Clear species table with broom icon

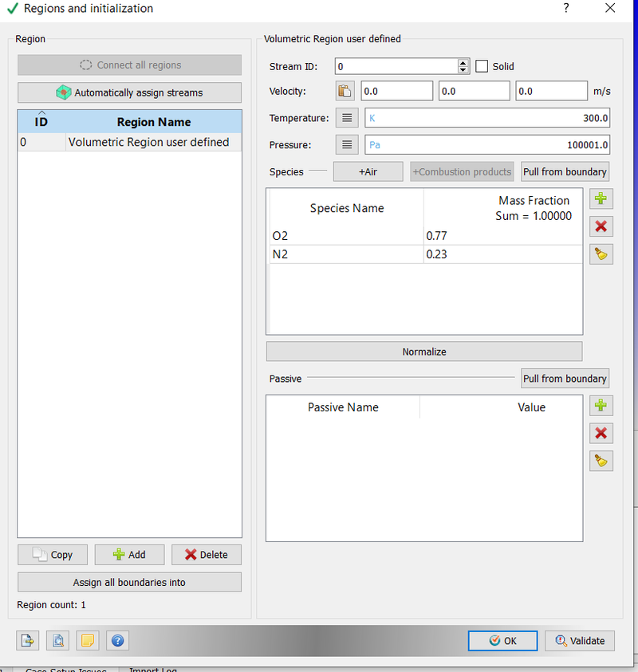coord(601,253)
